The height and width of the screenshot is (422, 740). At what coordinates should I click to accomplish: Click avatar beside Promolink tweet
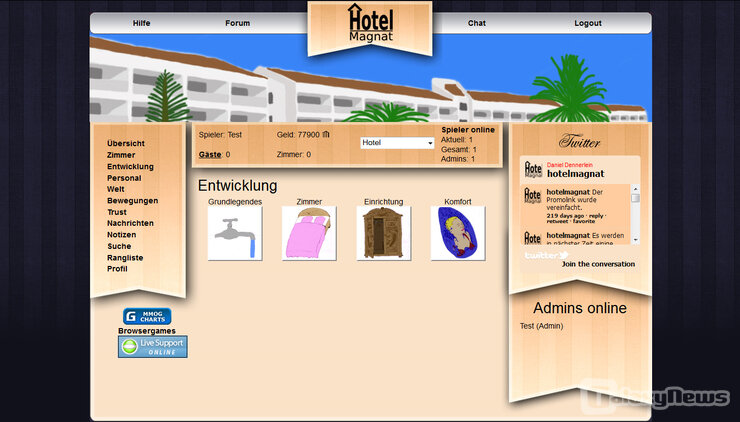[x=533, y=195]
